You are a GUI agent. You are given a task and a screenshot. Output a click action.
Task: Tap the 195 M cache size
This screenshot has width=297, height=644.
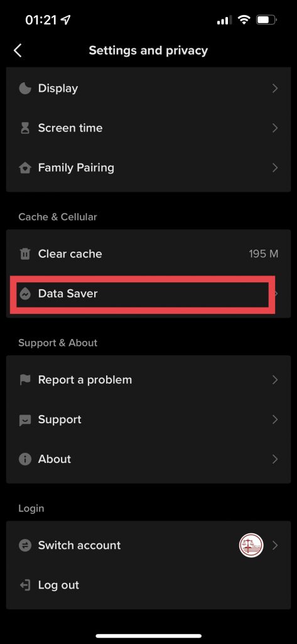(263, 254)
